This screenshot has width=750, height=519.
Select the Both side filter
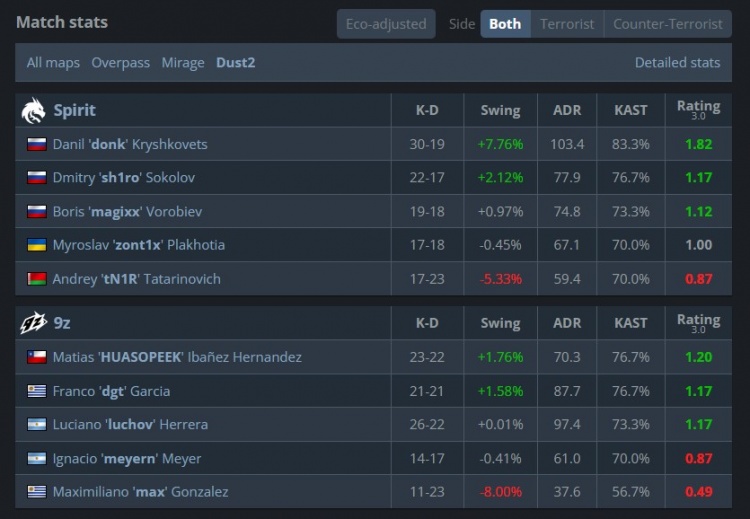[x=505, y=24]
